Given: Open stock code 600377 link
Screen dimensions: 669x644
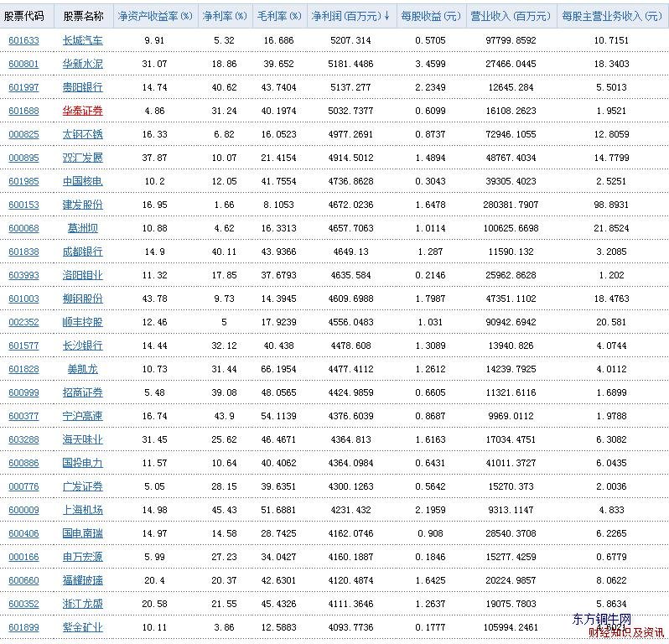Looking at the screenshot, I should coord(23,416).
